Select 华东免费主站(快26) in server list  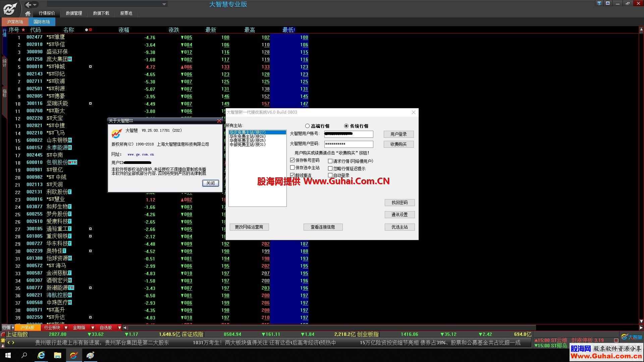[257, 136]
